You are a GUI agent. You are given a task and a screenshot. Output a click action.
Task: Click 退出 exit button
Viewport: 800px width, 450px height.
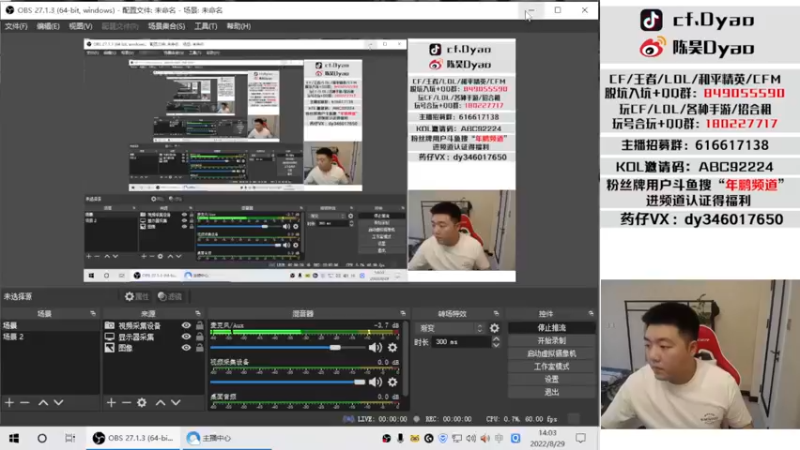click(x=552, y=392)
